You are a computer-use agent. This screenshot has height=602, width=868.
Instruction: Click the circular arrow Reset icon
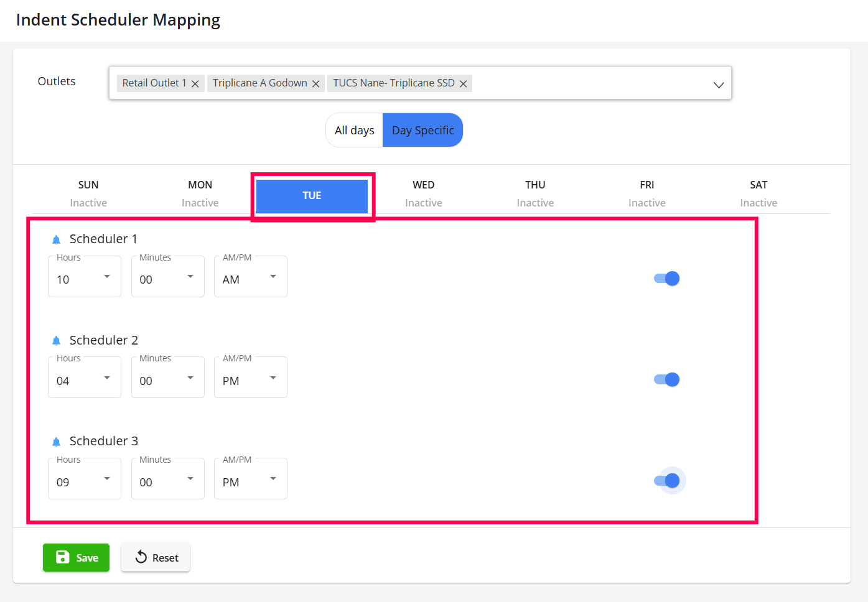[141, 557]
